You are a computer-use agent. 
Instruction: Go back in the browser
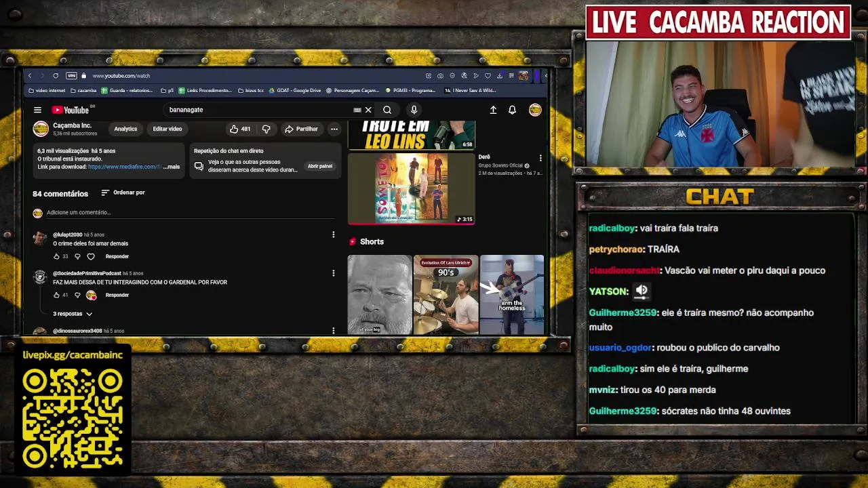click(x=30, y=76)
